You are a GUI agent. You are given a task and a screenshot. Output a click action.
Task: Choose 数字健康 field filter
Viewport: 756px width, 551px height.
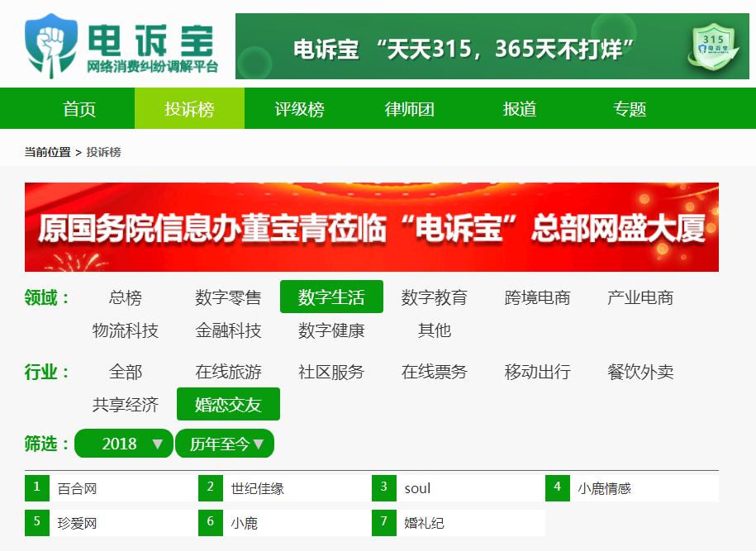click(x=331, y=330)
